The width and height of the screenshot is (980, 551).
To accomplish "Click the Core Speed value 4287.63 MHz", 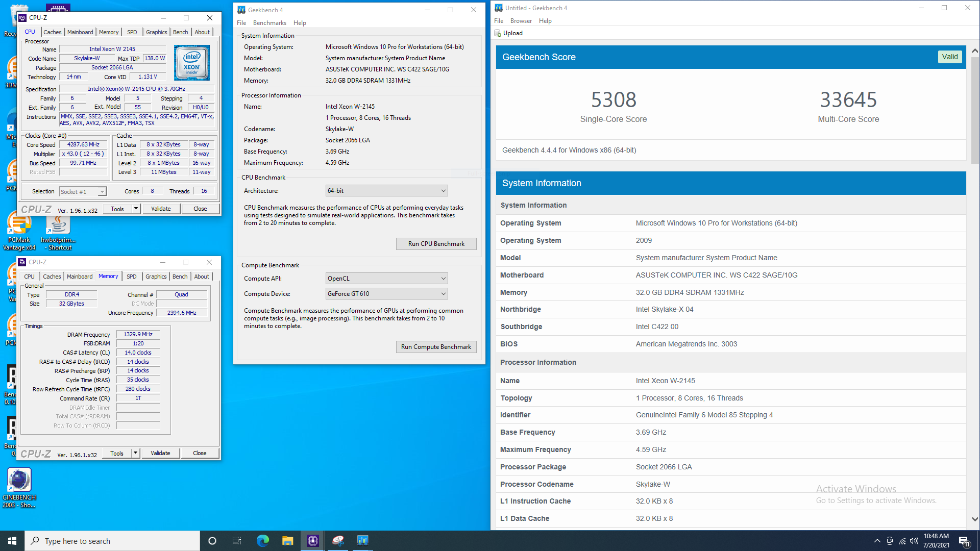I will pos(83,145).
